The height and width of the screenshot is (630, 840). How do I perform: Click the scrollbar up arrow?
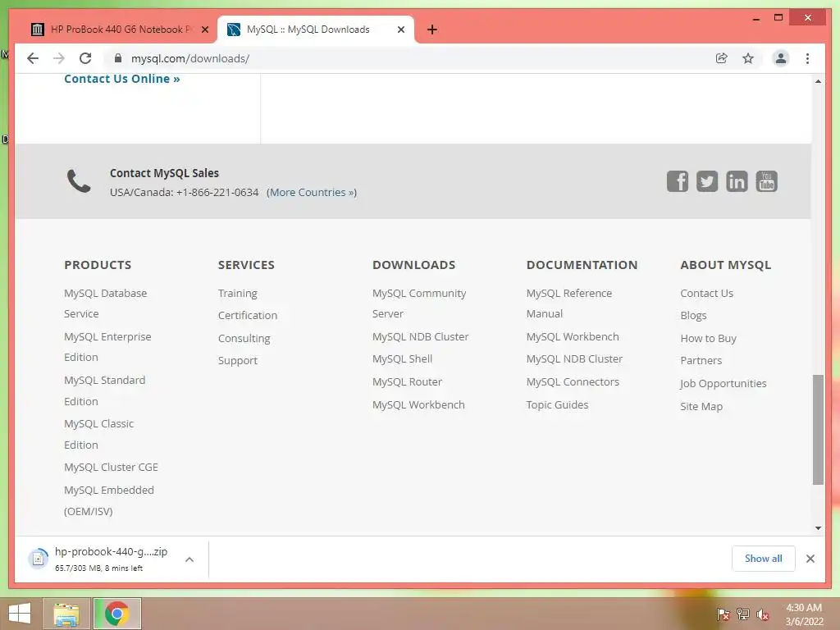818,81
